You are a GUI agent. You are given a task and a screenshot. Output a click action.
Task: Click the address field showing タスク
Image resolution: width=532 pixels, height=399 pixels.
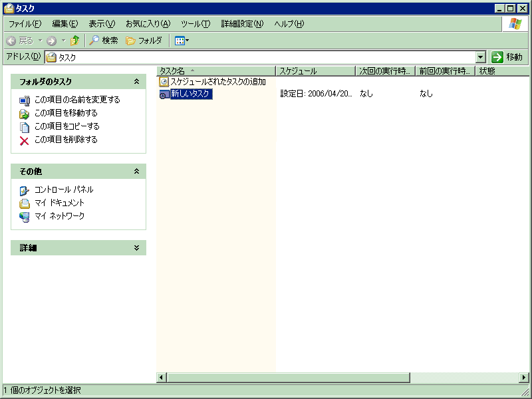(x=260, y=57)
